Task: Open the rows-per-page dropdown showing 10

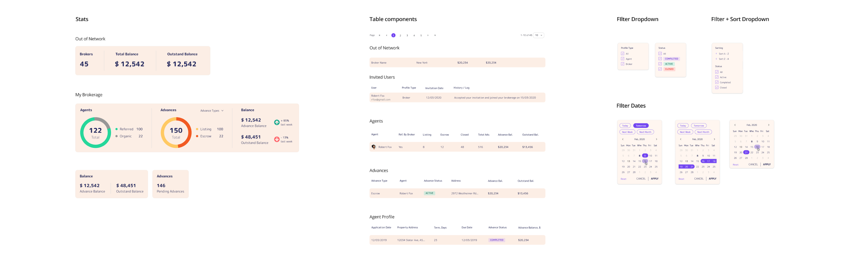Action: pos(539,35)
